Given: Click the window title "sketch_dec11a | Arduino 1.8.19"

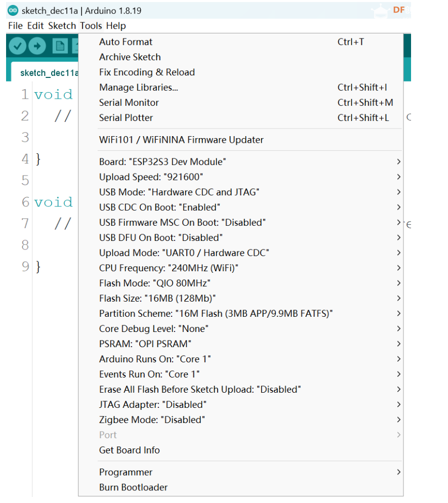Looking at the screenshot, I should [82, 11].
